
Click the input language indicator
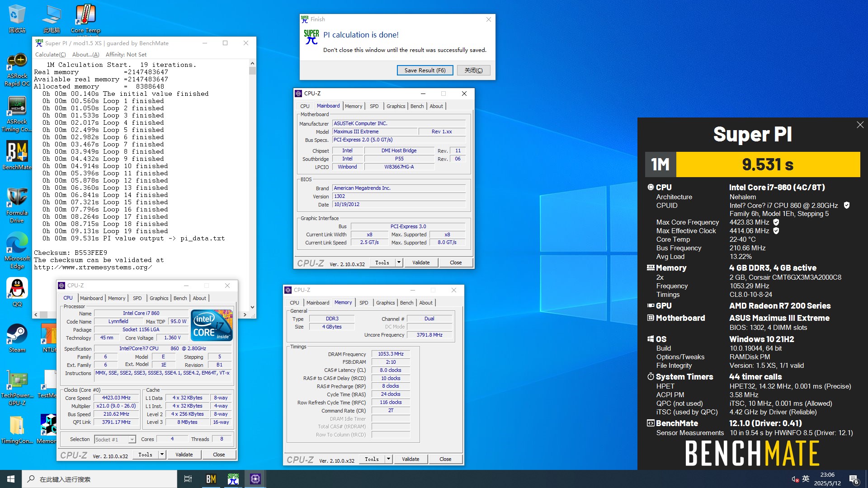point(806,479)
